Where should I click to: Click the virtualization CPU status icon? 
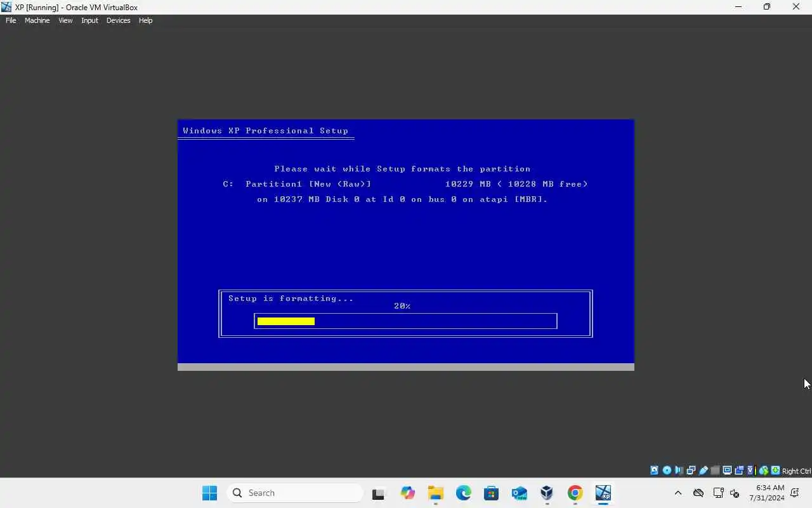(x=751, y=471)
